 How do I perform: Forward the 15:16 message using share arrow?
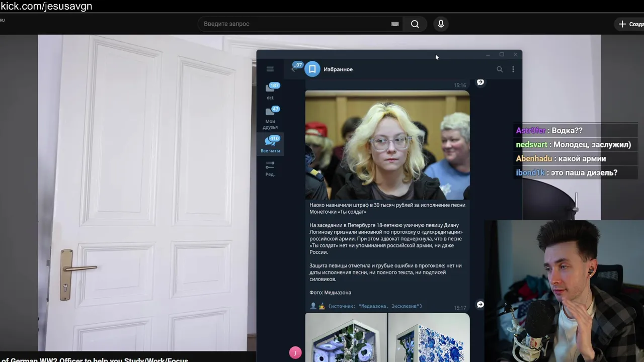[480, 82]
